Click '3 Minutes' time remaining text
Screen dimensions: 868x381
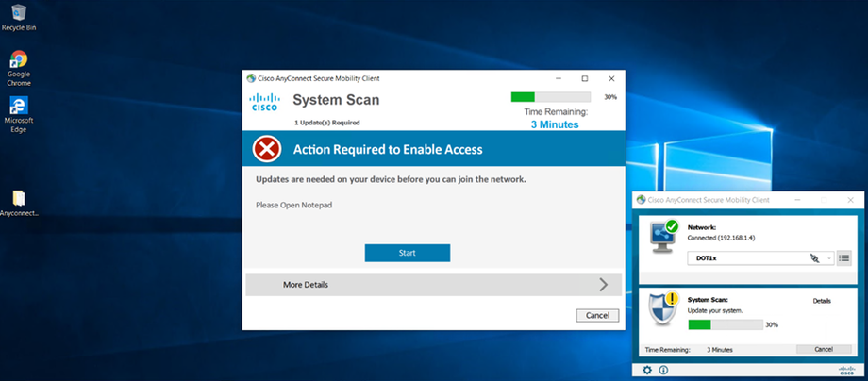pos(555,125)
